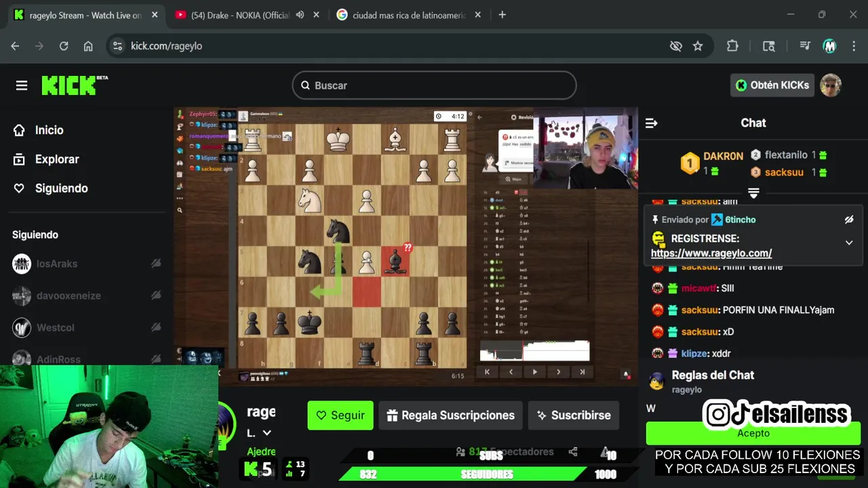Image resolution: width=868 pixels, height=488 pixels.
Task: Go to Inicio in sidebar
Action: (49, 130)
